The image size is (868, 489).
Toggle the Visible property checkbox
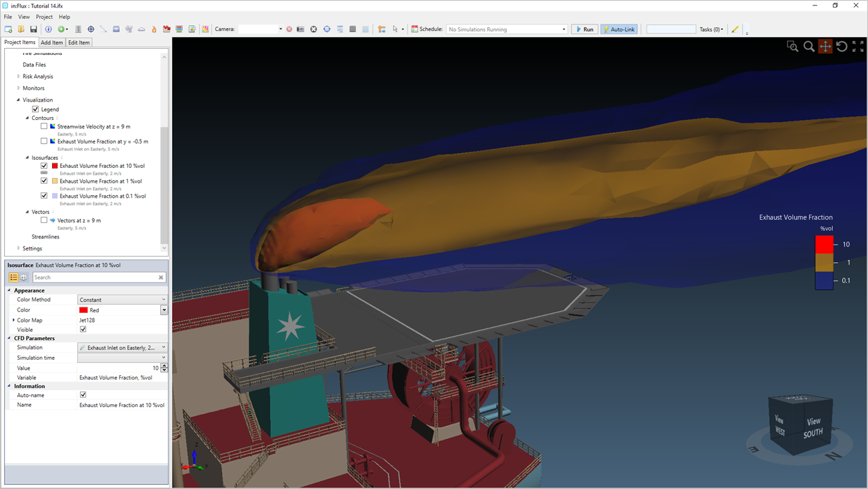(x=83, y=330)
